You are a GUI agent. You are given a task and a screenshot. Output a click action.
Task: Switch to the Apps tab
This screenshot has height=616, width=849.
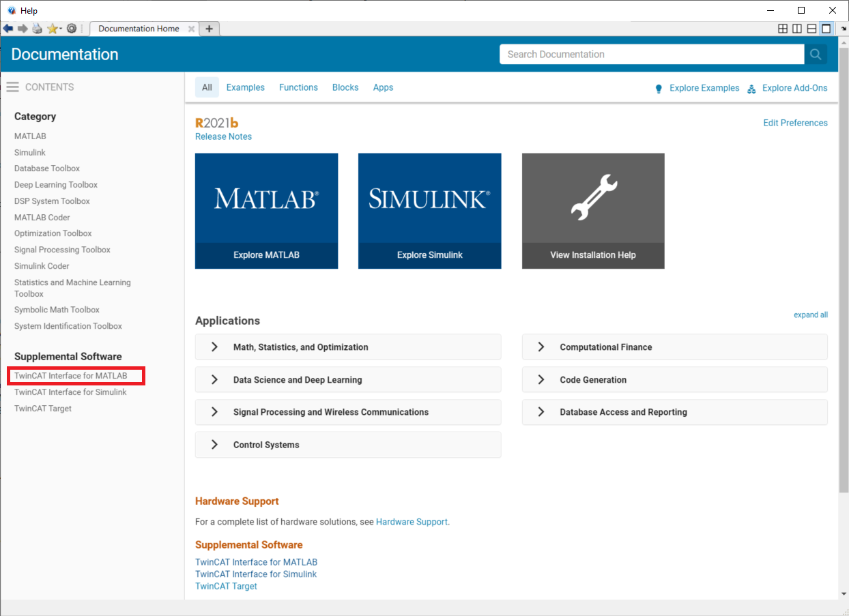click(383, 87)
